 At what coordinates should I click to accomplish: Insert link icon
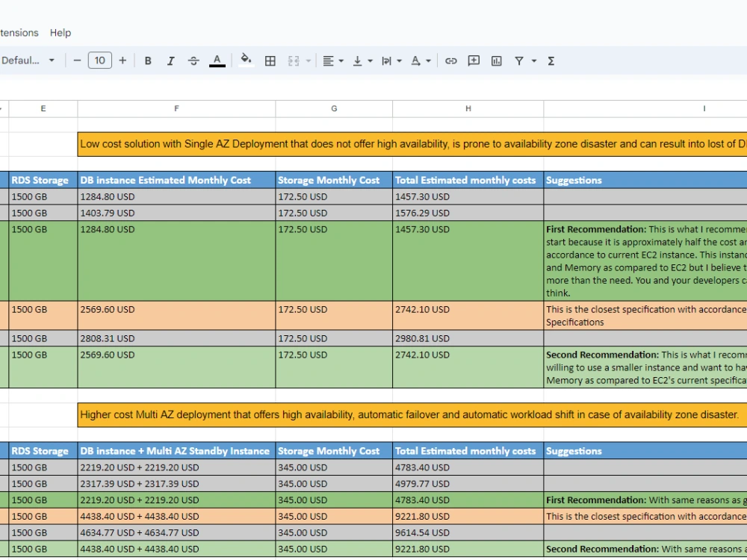(x=450, y=61)
